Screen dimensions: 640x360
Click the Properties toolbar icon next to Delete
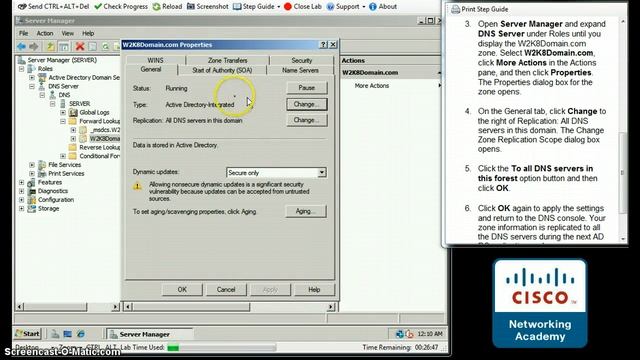point(93,47)
